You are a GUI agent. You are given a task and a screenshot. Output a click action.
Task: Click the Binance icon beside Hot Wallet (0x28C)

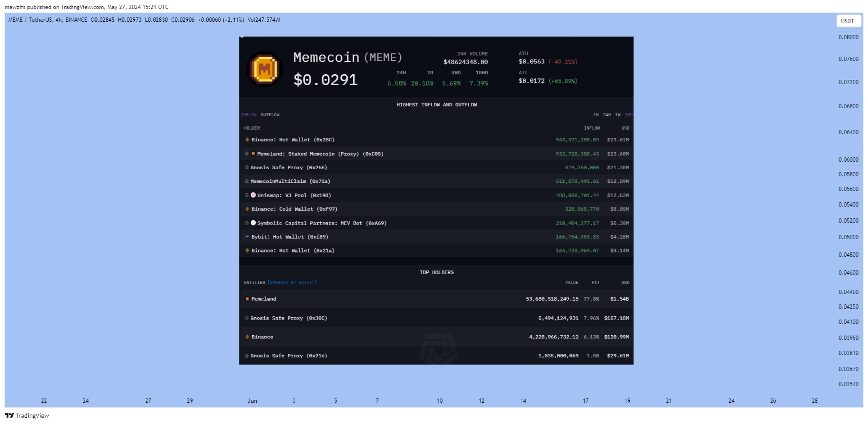pyautogui.click(x=247, y=140)
